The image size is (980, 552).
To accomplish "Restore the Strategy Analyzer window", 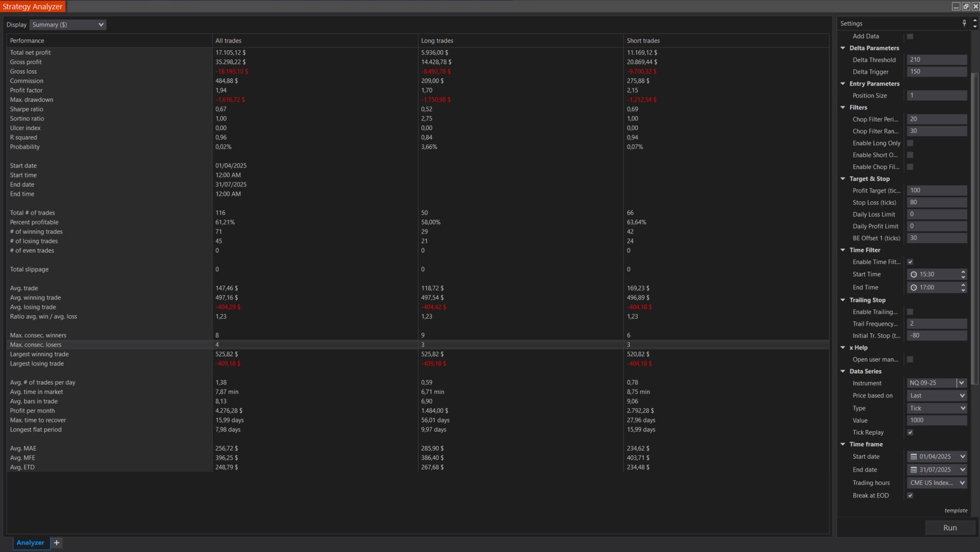I will [x=966, y=6].
